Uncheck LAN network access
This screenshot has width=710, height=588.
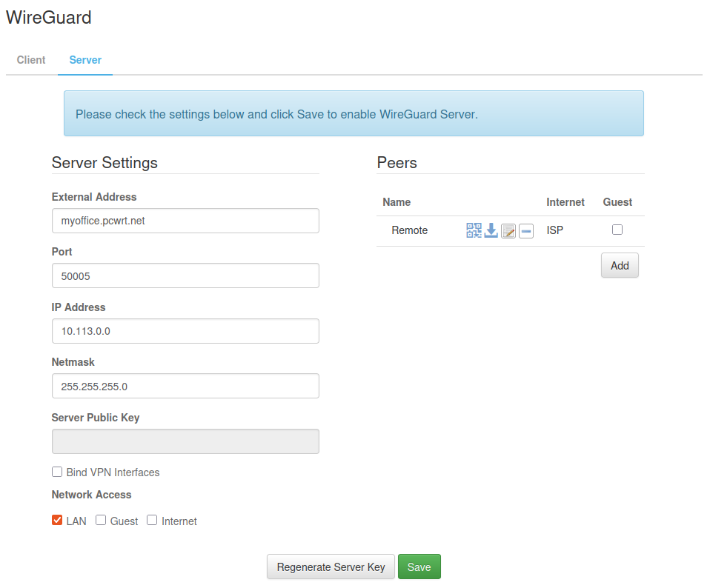click(57, 520)
